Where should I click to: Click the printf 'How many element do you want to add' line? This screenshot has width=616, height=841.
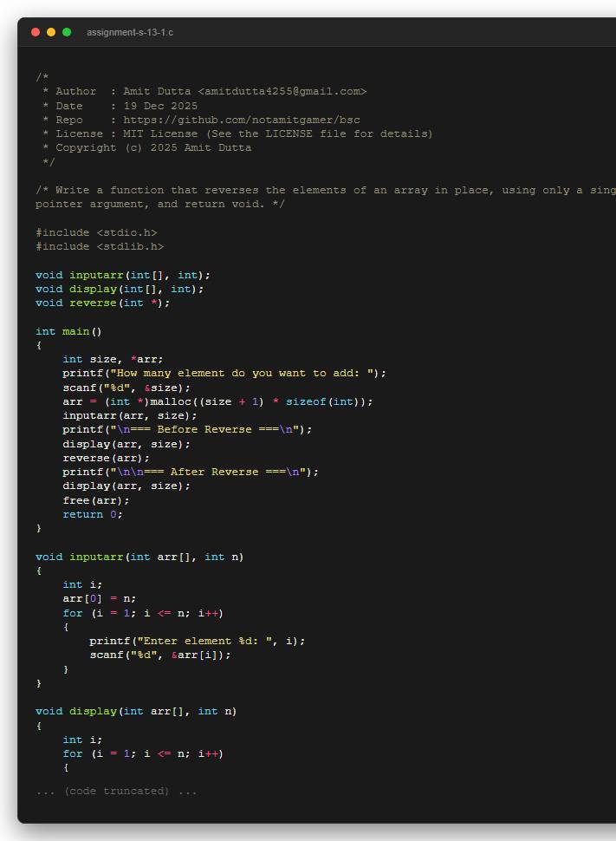click(224, 374)
